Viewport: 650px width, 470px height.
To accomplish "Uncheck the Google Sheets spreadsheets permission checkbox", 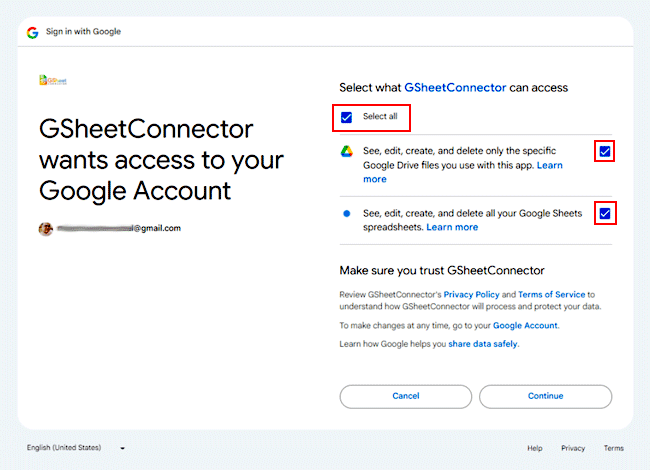I will 603,213.
